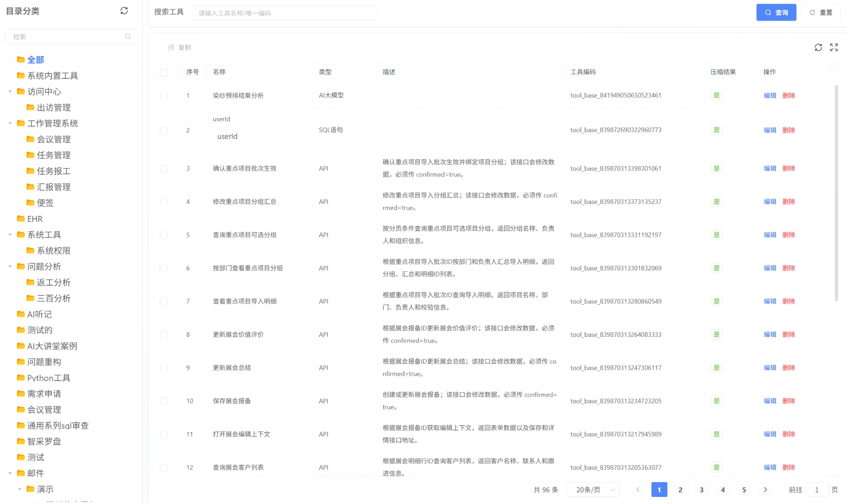This screenshot has height=504, width=846.
Task: Edit the 修改重点项目分组汇总 tool
Action: tap(770, 201)
